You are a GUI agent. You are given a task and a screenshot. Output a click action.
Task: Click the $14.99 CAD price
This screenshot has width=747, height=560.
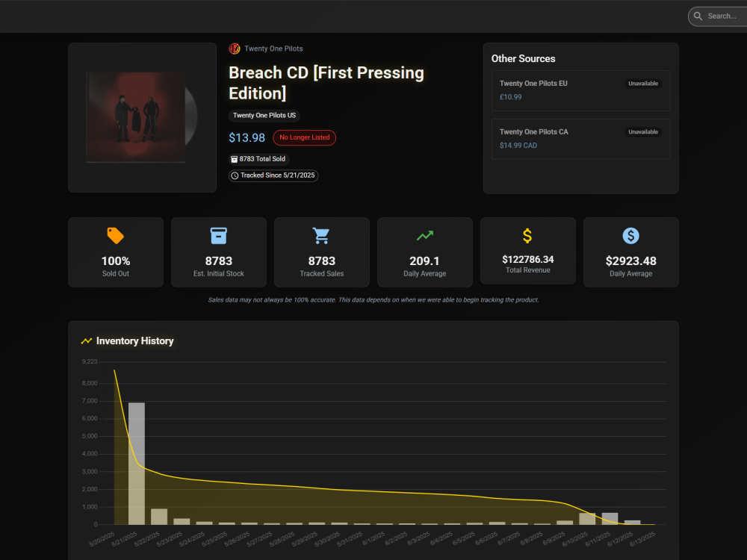click(x=518, y=146)
